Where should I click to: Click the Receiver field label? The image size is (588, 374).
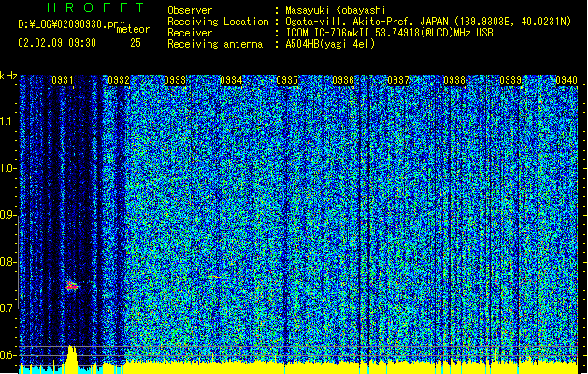coord(190,33)
